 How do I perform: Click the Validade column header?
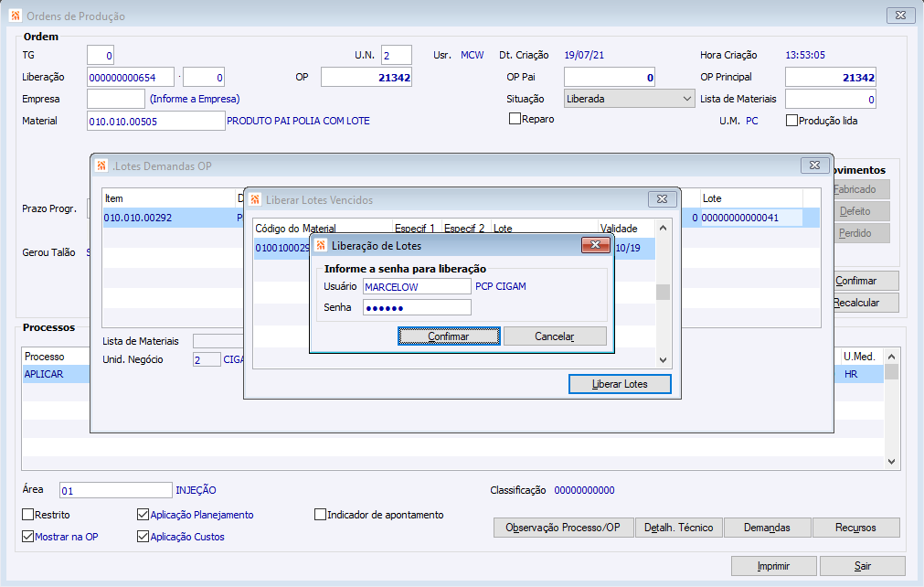pyautogui.click(x=626, y=228)
